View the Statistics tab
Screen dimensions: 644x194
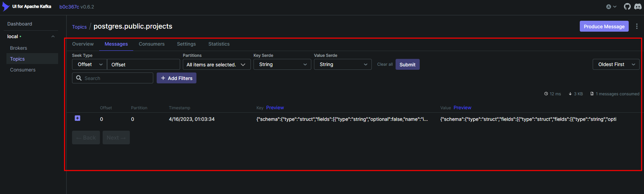pos(219,44)
